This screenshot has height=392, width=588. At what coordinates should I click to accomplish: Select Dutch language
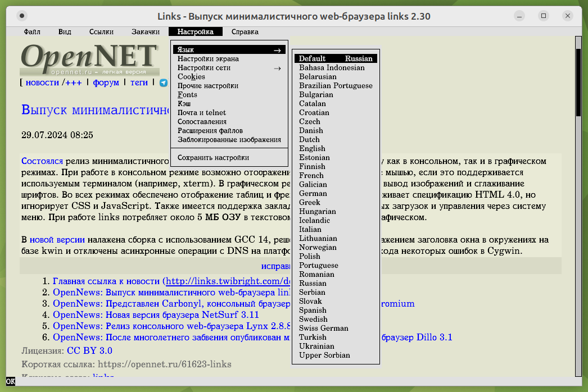[336, 140]
